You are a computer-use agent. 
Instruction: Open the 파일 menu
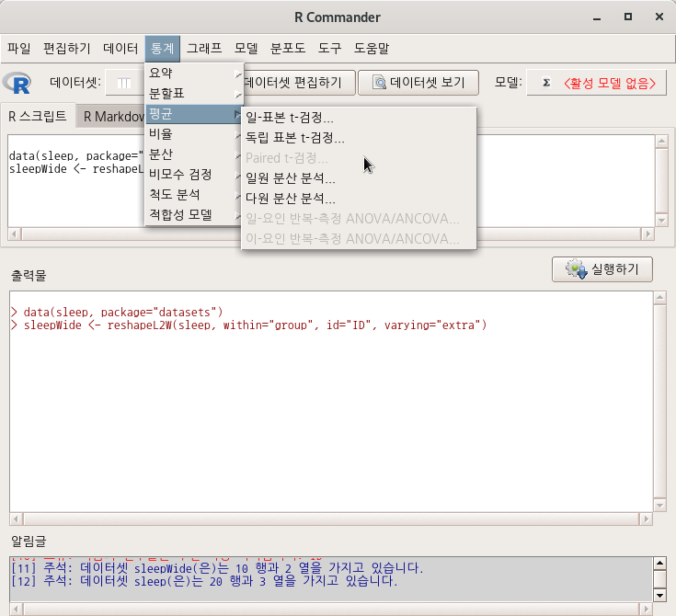pos(19,48)
